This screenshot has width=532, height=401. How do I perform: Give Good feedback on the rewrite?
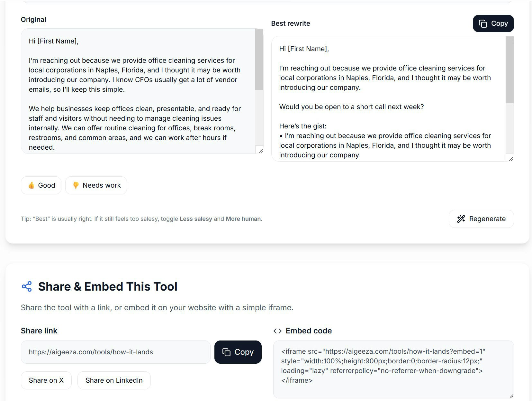click(41, 185)
